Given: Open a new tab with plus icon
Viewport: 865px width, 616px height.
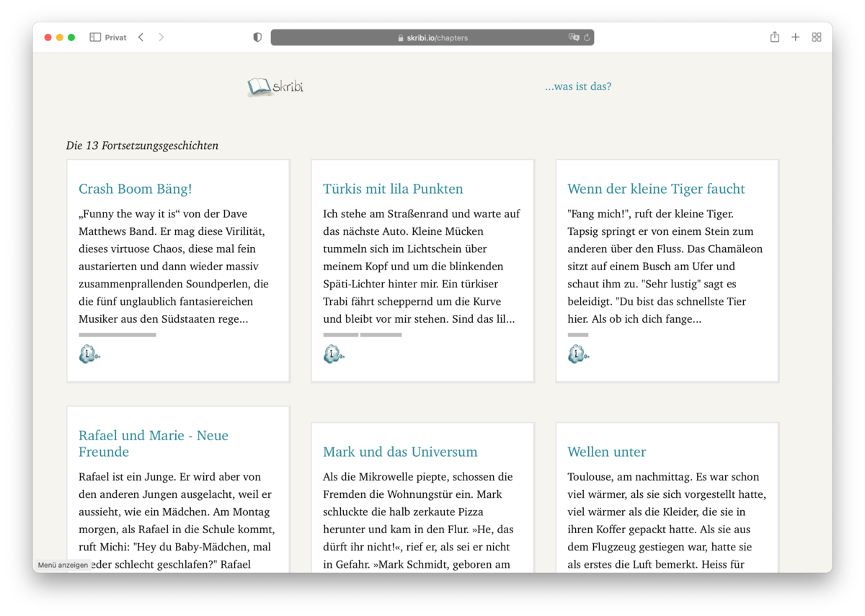Looking at the screenshot, I should click(x=795, y=37).
